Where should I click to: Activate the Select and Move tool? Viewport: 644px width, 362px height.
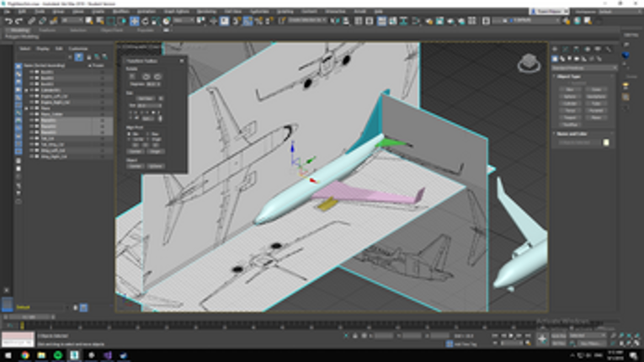tap(135, 21)
